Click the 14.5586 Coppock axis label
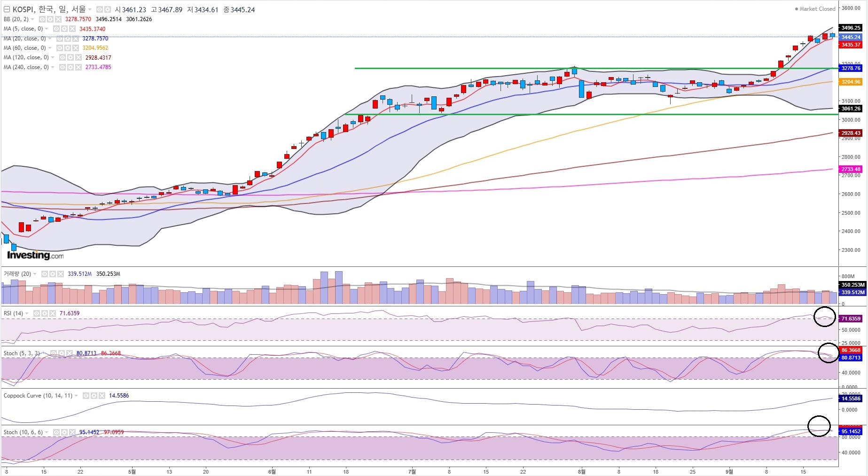Image resolution: width=868 pixels, height=476 pixels. 851,398
